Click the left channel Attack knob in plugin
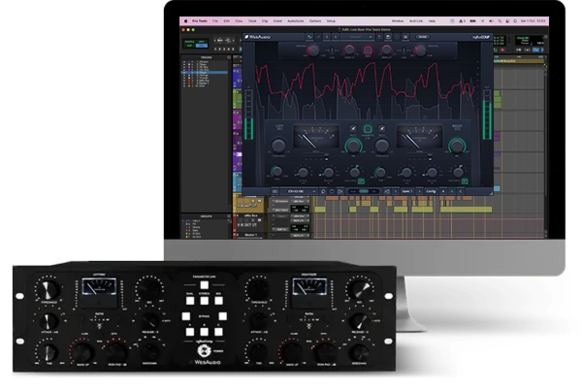 303,172
